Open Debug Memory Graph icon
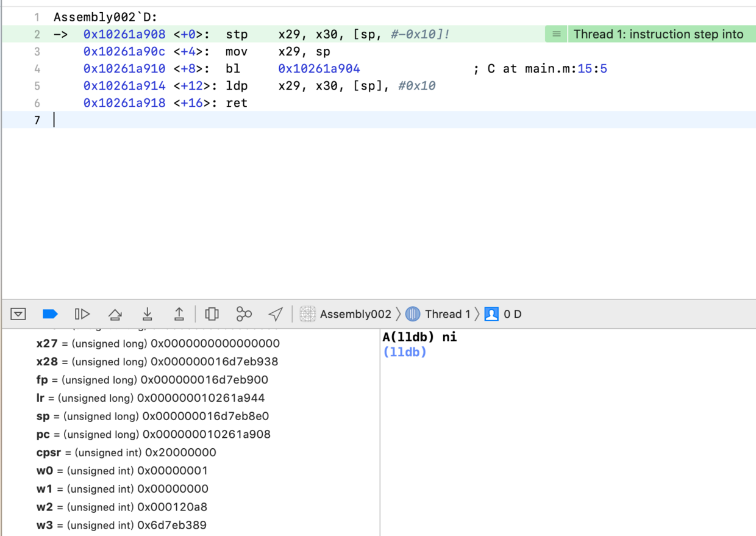This screenshot has height=536, width=756. coord(244,314)
